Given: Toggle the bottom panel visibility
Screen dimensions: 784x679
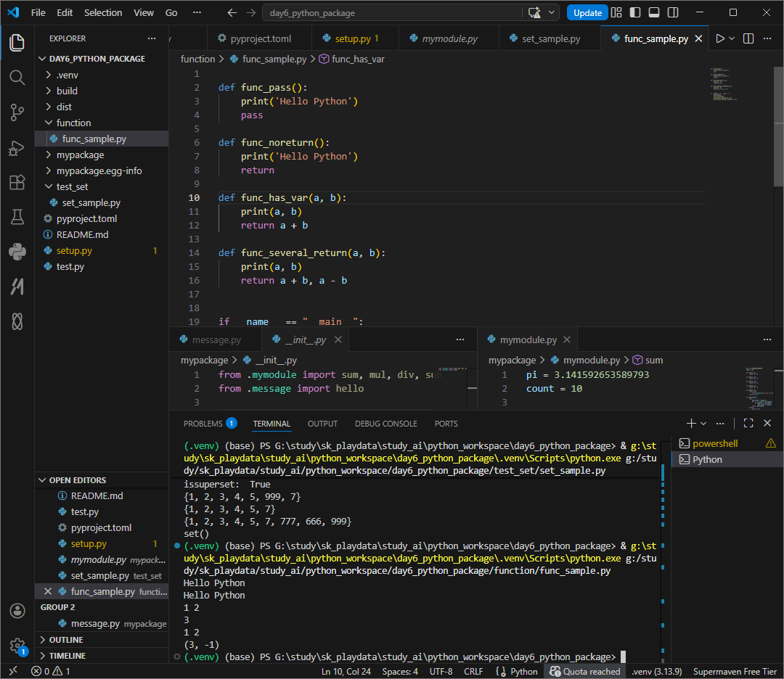Looking at the screenshot, I should [x=654, y=12].
